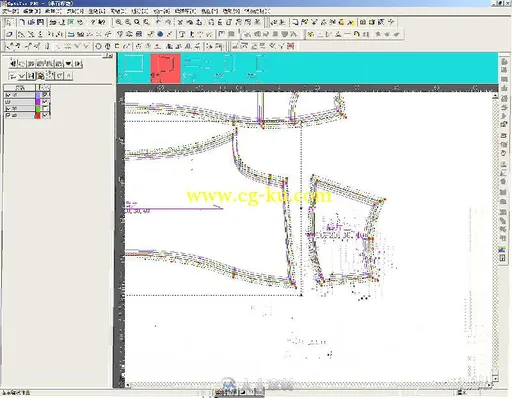Click the red grid icon in toolbar
The image size is (512, 398).
[x=290, y=46]
